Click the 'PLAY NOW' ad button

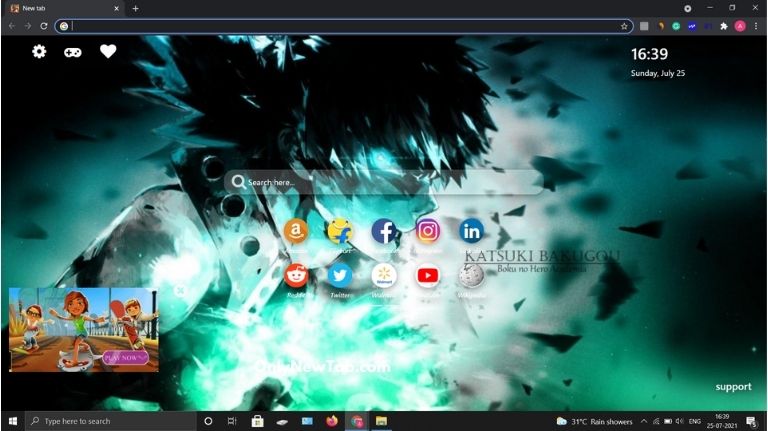(x=125, y=358)
